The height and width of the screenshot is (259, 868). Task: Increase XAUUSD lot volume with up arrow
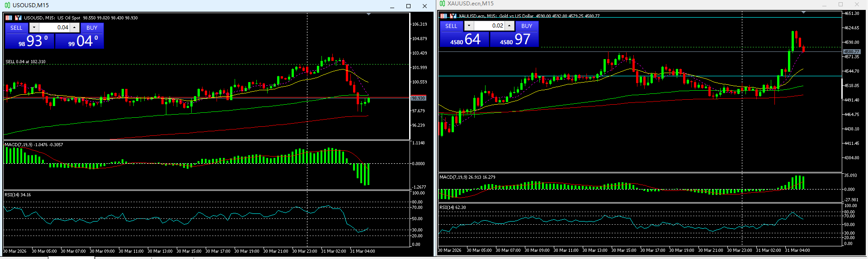[509, 26]
